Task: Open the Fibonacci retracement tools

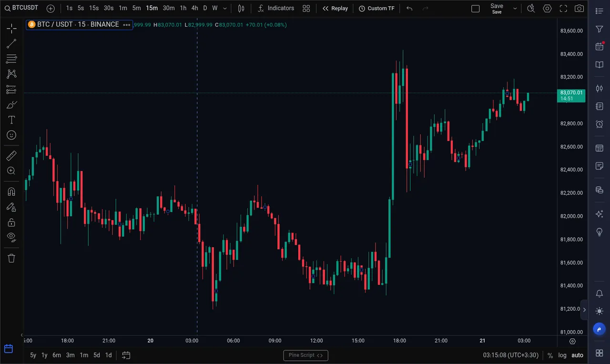Action: point(11,59)
